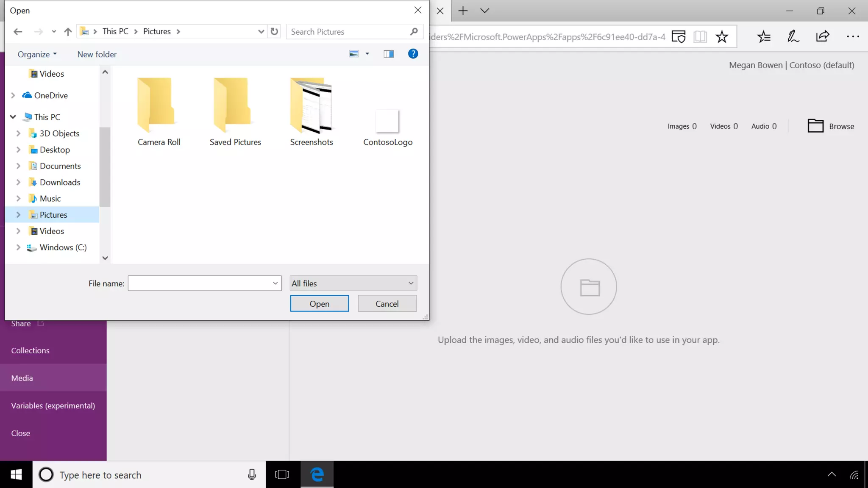Go up one folder level
Viewport: 868px width, 488px height.
68,31
